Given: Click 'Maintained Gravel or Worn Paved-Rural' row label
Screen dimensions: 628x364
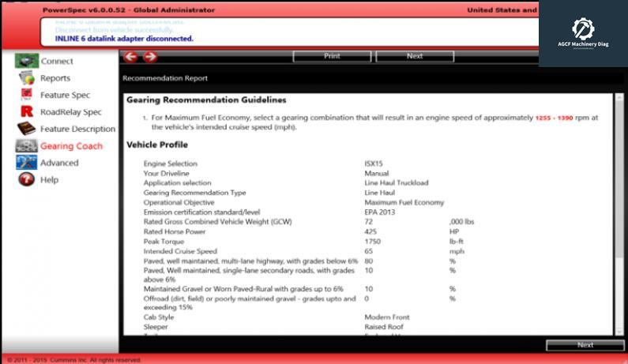Looking at the screenshot, I should point(243,289).
